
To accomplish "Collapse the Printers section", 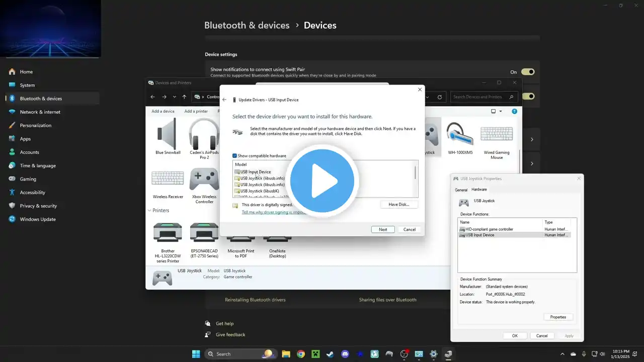I will pyautogui.click(x=149, y=211).
